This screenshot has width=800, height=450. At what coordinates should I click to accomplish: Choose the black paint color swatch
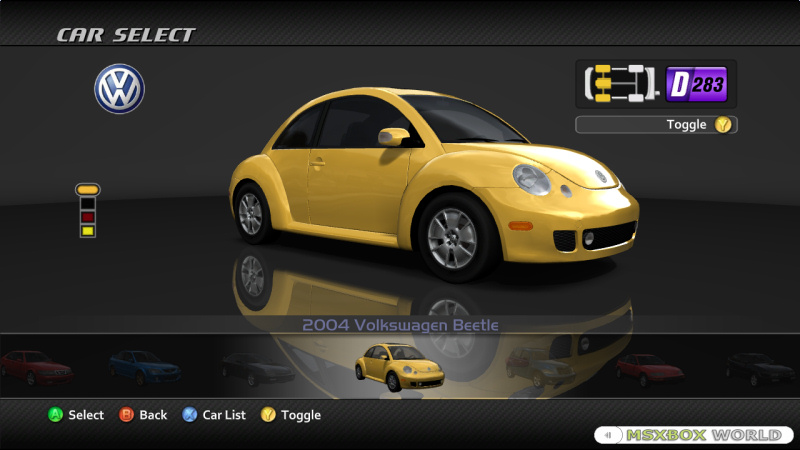tap(88, 204)
